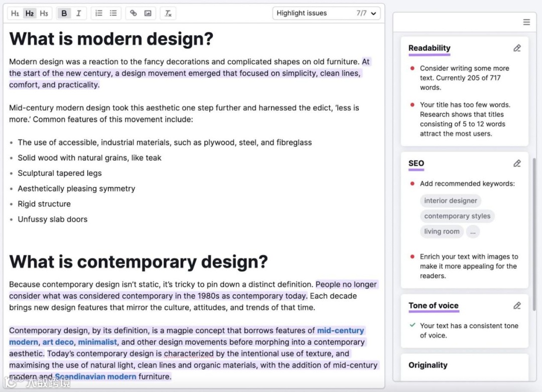Open the 'minimalist' link
The height and width of the screenshot is (392, 542).
(97, 342)
